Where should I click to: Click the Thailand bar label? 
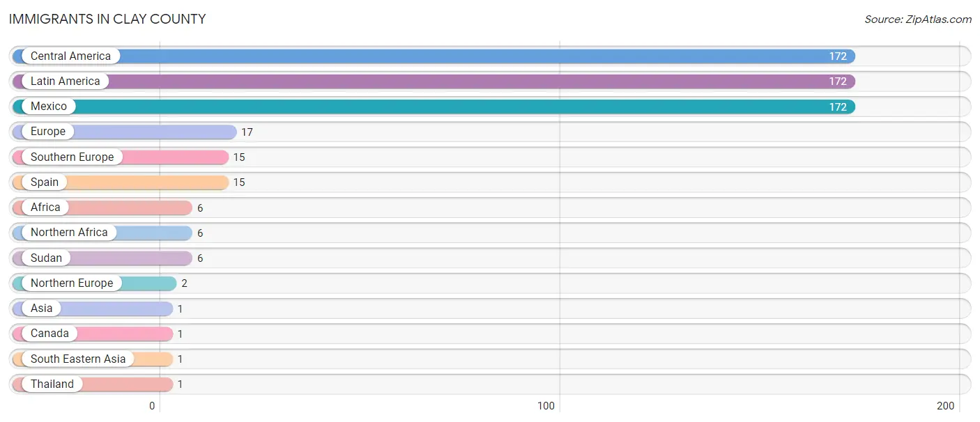pyautogui.click(x=52, y=384)
